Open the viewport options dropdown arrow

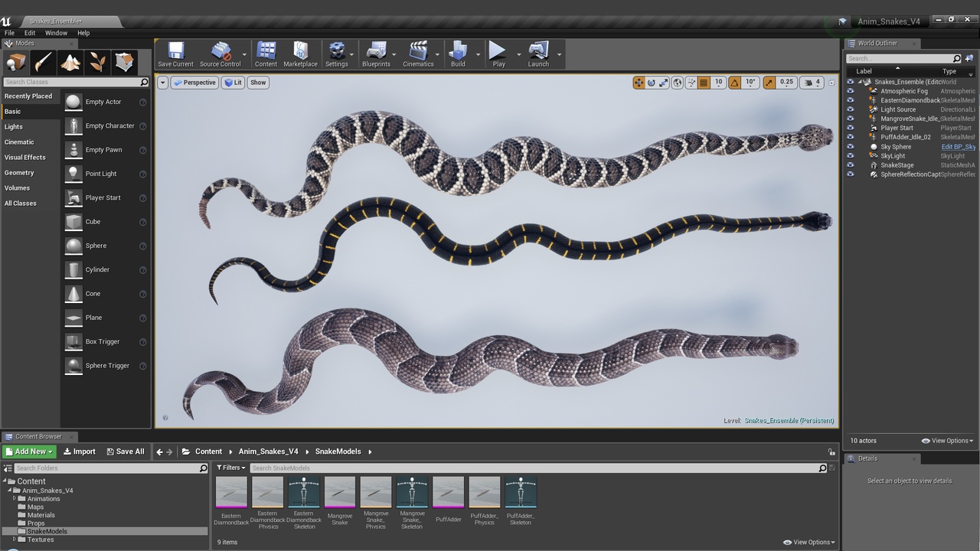pos(162,83)
